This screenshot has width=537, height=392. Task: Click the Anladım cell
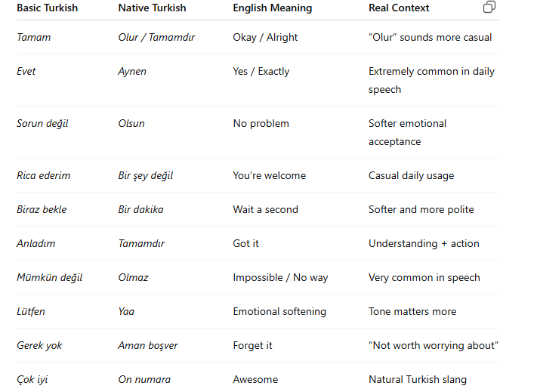[36, 243]
